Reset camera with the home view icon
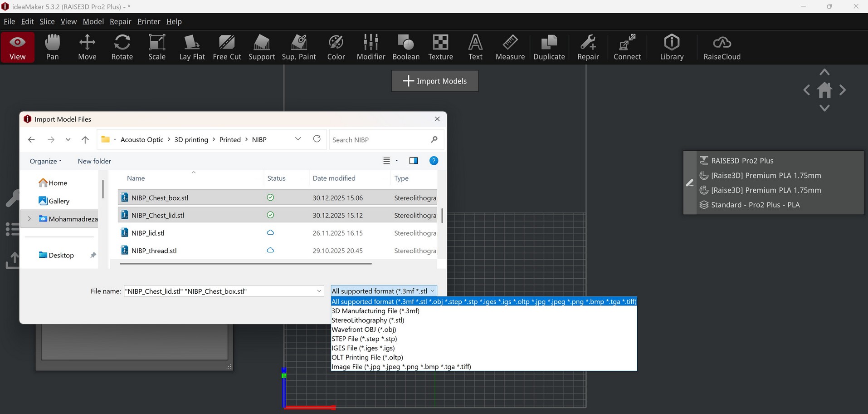This screenshot has width=868, height=414. pos(824,90)
